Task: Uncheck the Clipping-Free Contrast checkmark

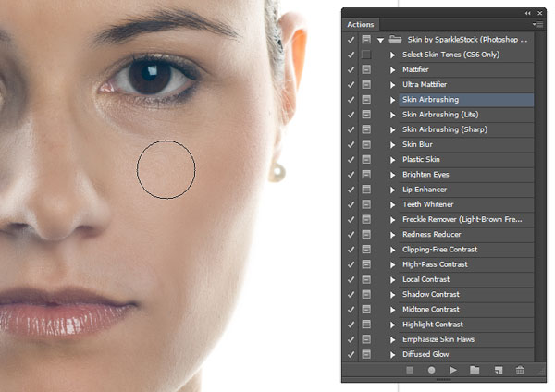Action: [x=351, y=250]
